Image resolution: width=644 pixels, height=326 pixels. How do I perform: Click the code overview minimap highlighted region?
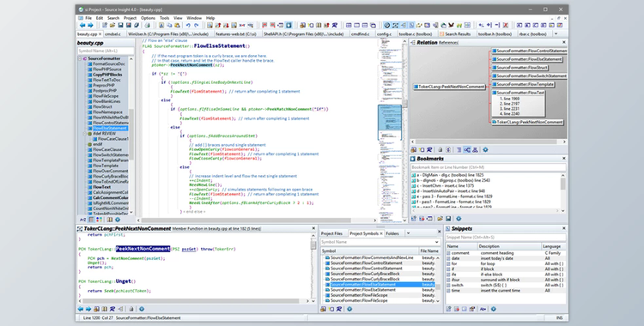(x=389, y=122)
